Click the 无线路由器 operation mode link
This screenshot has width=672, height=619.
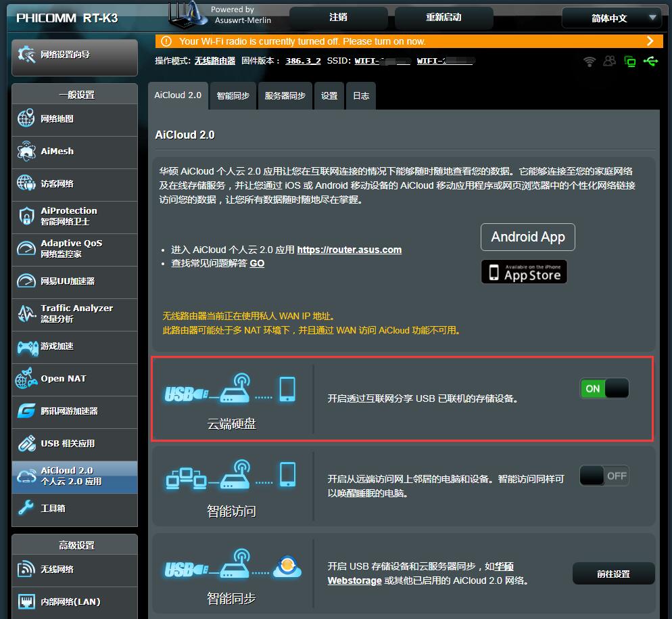click(x=215, y=61)
